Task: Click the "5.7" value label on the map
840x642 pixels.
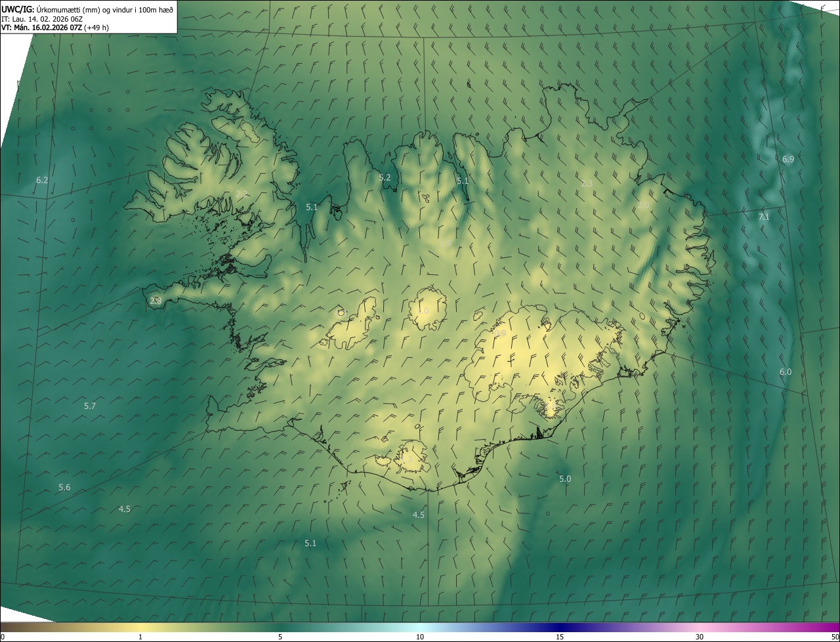Action: pyautogui.click(x=90, y=406)
